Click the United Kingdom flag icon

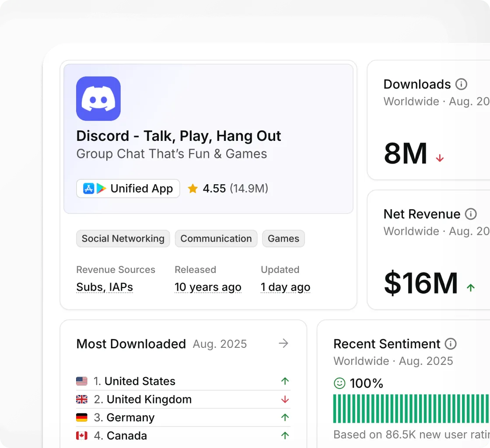pyautogui.click(x=82, y=399)
